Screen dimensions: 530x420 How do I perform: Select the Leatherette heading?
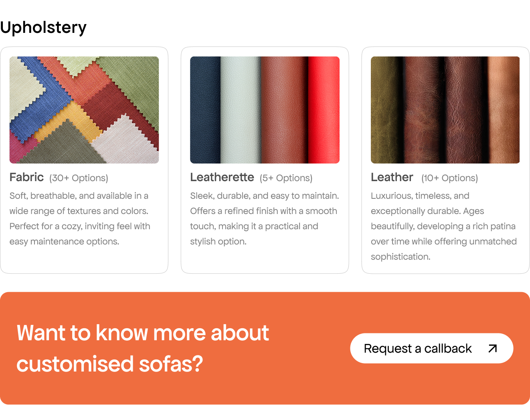(x=222, y=177)
